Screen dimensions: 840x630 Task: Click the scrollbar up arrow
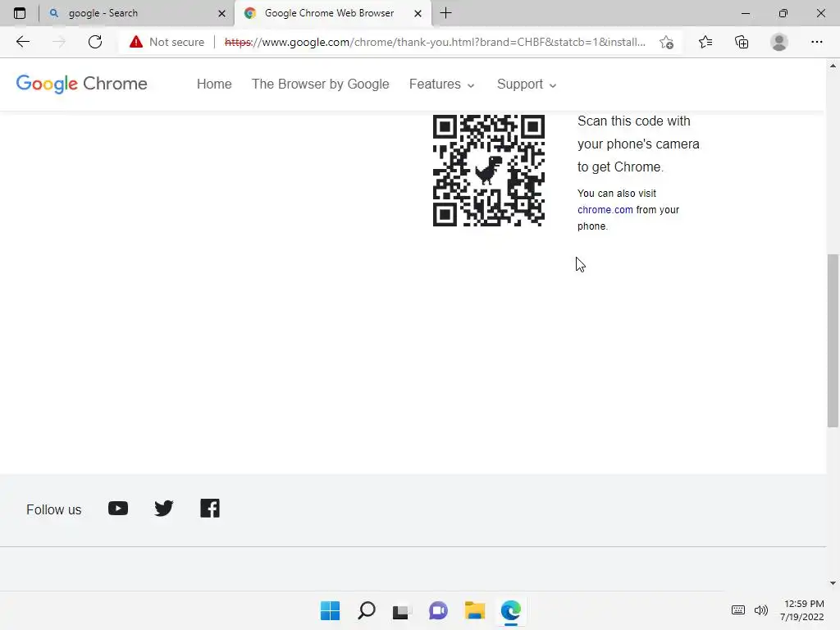833,66
